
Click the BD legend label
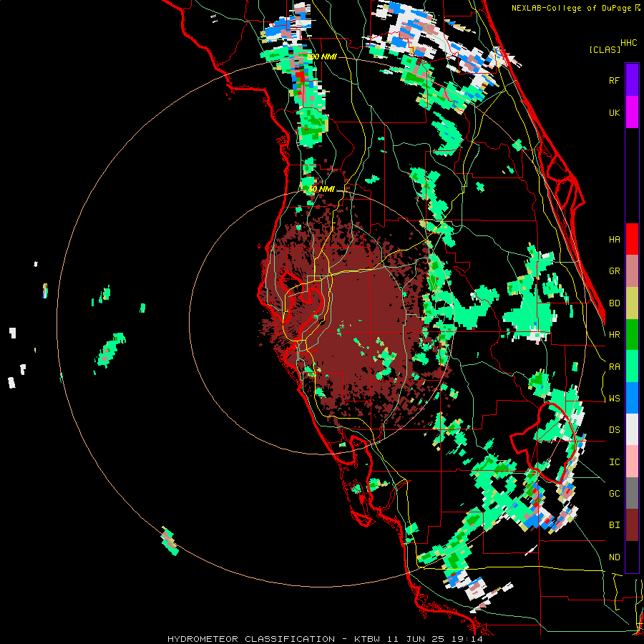pos(614,303)
